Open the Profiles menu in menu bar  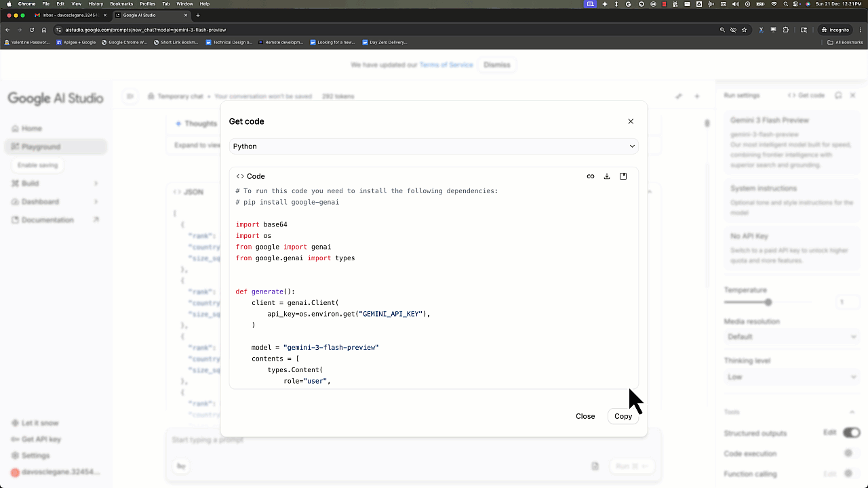147,4
